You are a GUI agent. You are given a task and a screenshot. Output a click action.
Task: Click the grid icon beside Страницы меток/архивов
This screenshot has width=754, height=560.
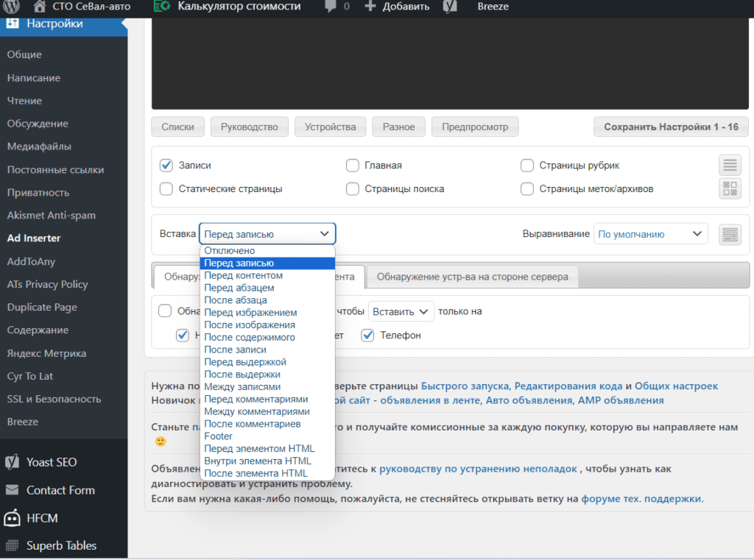[x=730, y=188]
